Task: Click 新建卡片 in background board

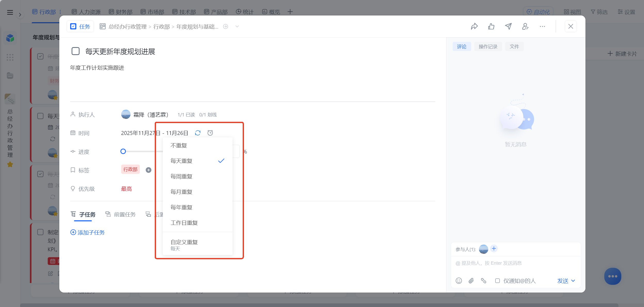Action: point(622,54)
